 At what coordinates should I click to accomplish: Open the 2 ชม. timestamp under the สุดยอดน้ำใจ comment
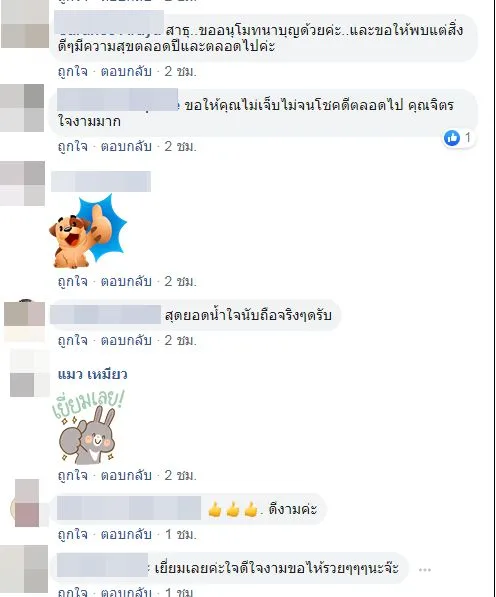click(x=180, y=340)
